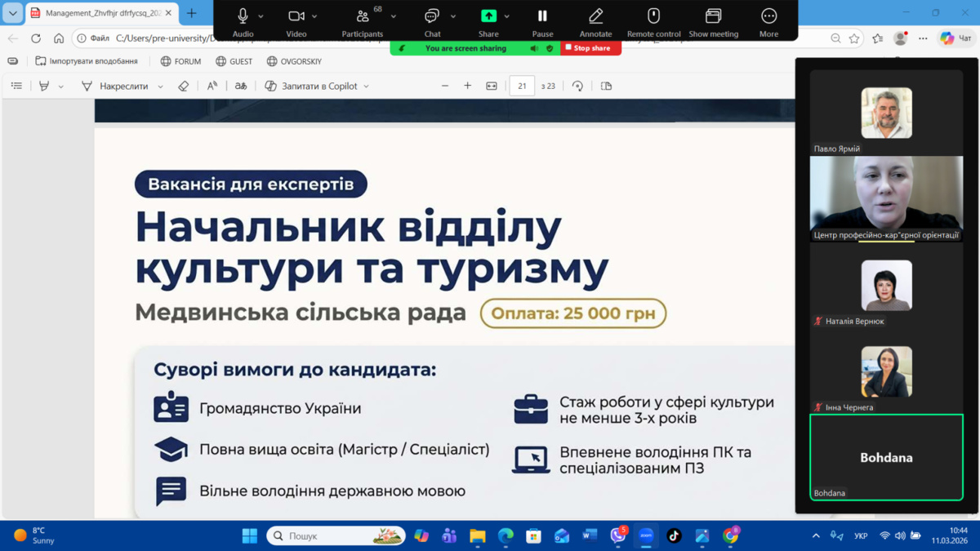Screen dimensions: 980x551
Task: Open the Запитати в Copilot dropdown arrow
Action: pyautogui.click(x=366, y=87)
